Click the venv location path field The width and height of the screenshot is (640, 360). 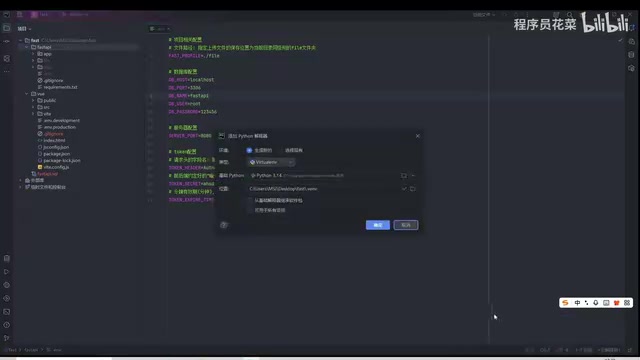coord(324,189)
